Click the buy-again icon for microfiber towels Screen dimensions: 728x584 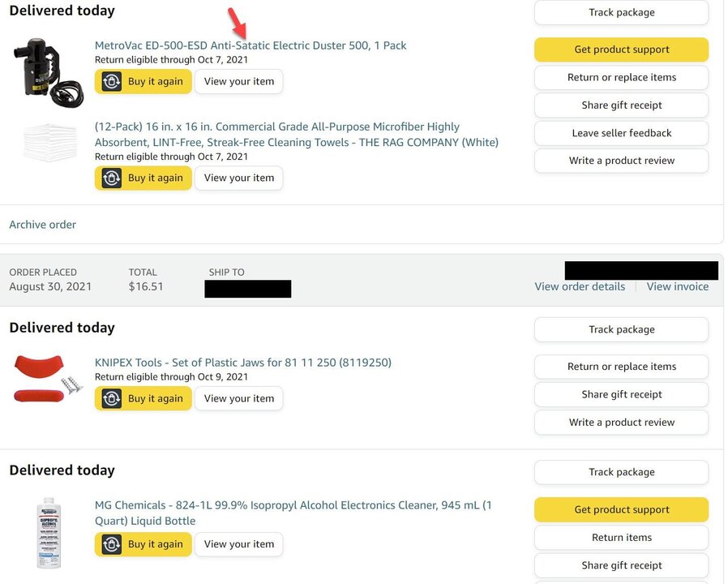pos(112,178)
